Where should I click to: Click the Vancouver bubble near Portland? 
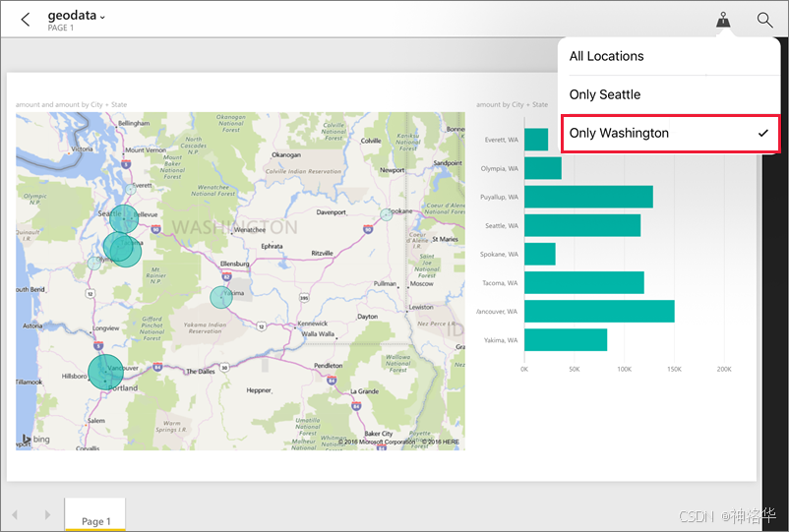coord(105,372)
